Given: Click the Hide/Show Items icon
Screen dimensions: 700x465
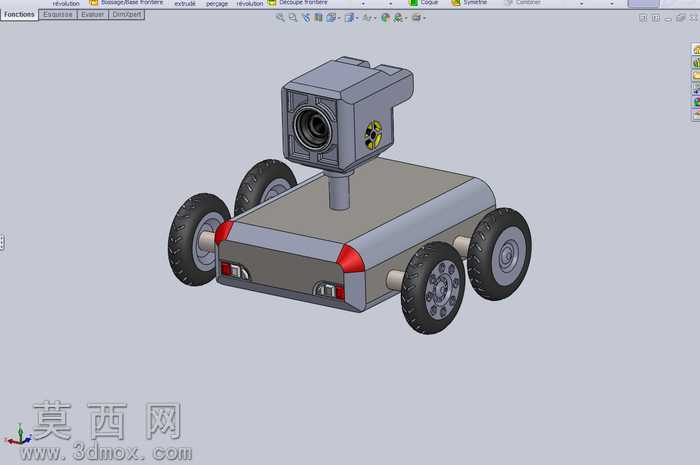Looking at the screenshot, I should click(367, 18).
